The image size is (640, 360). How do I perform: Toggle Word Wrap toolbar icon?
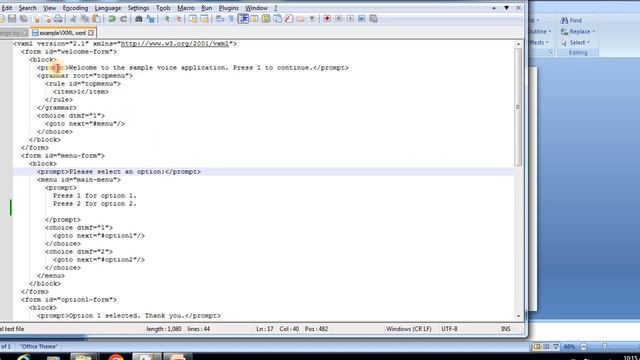coord(220,19)
